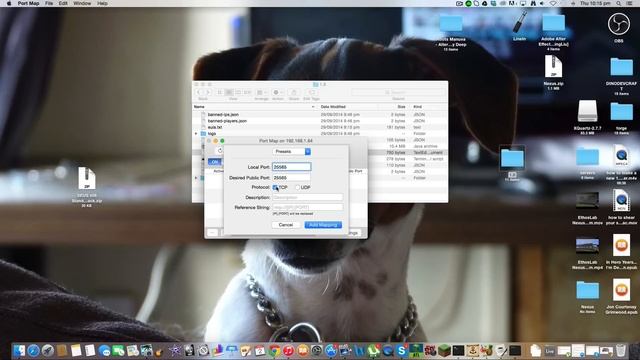640x360 pixels.
Task: Confirm with the Add Mapping button
Action: tap(323, 225)
